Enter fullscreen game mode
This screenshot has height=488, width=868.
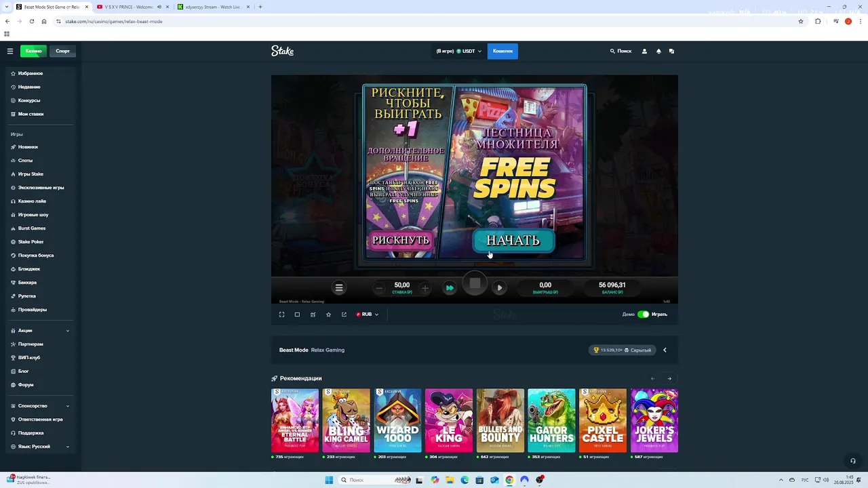(282, 314)
